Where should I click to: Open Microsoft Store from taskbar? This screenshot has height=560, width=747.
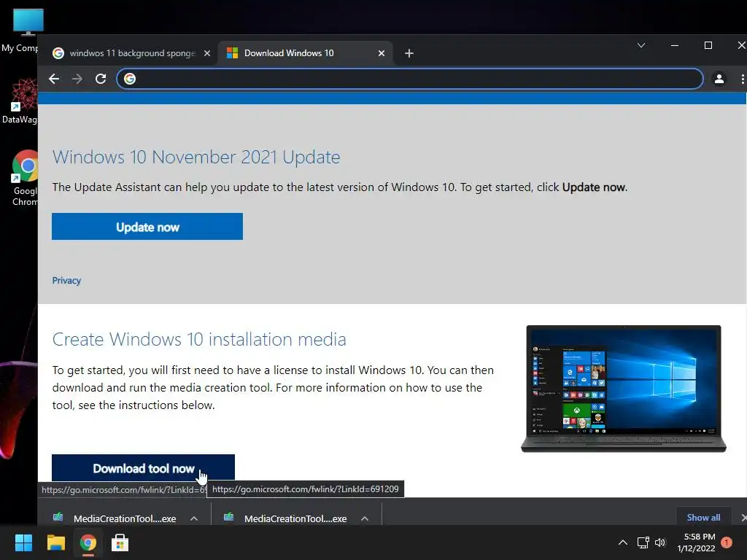120,542
